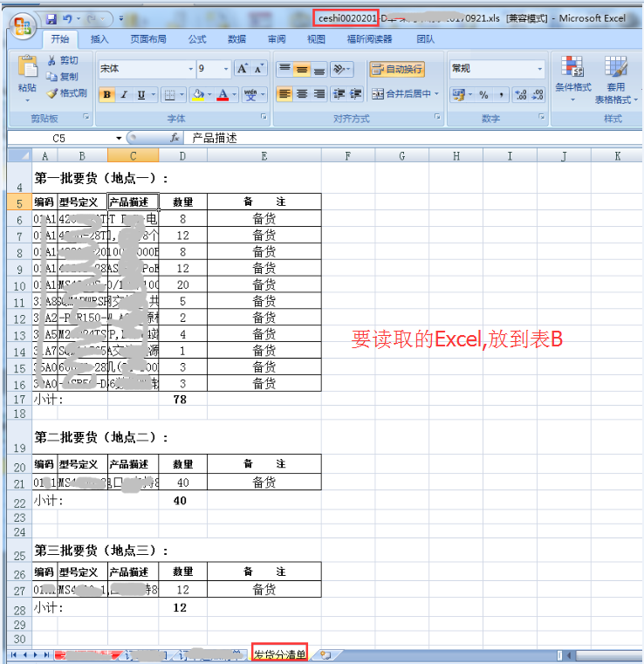644x664 pixels.
Task: Undo the last action
Action: (x=67, y=19)
